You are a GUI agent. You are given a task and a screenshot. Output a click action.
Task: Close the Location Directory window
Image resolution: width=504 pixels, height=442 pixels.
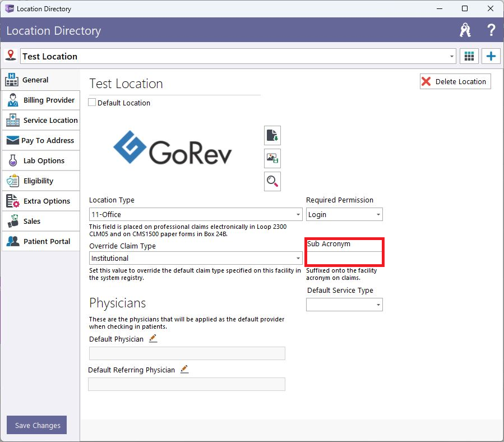(x=490, y=8)
